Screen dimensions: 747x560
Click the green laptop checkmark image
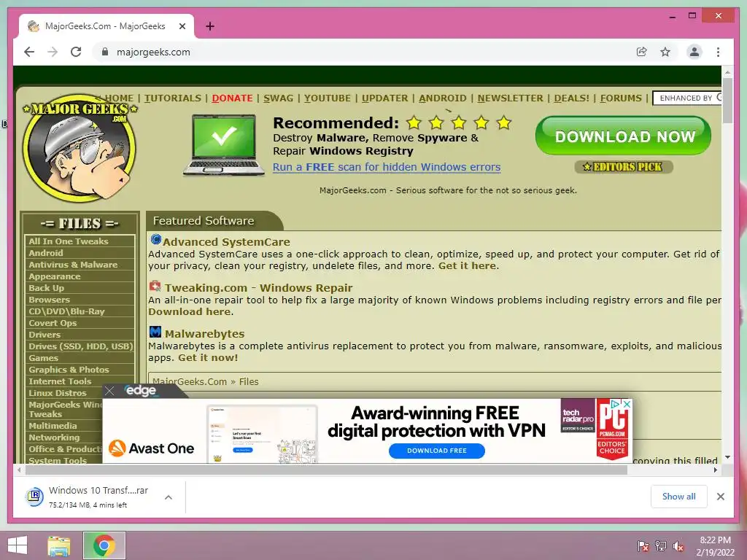click(224, 145)
